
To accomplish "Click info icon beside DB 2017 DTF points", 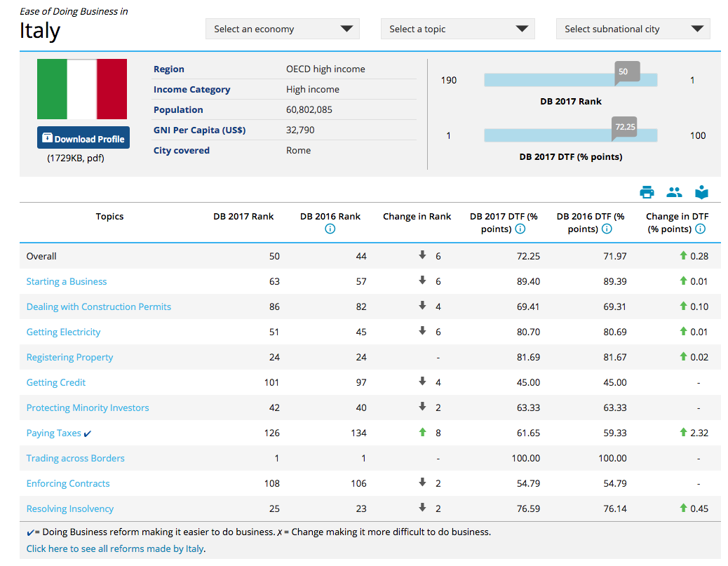I will [520, 229].
